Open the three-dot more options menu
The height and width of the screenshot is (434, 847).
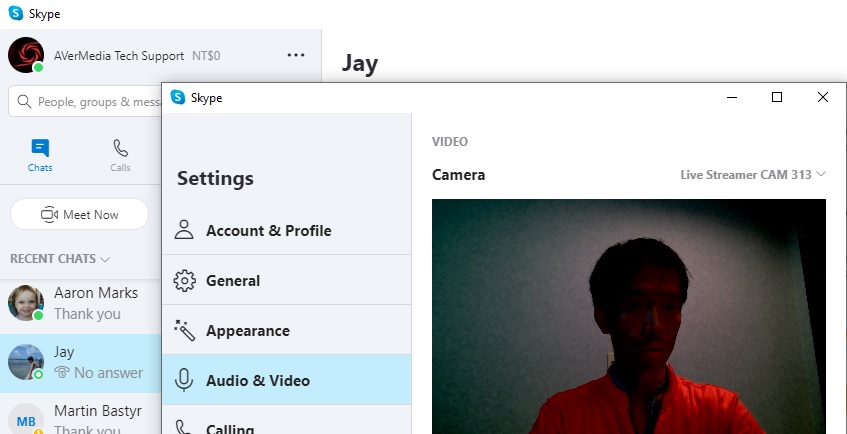click(x=295, y=55)
